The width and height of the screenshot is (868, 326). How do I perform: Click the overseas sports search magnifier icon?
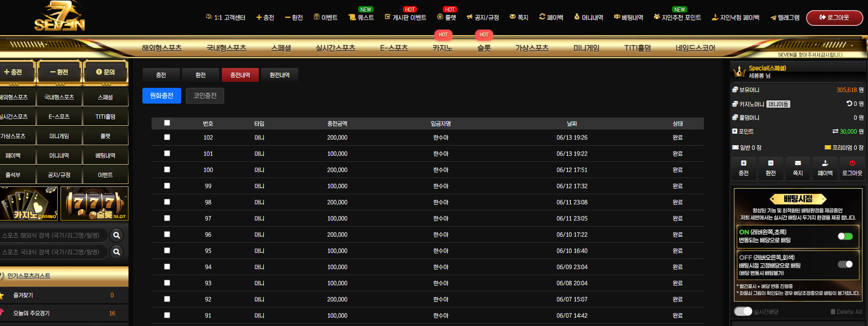pyautogui.click(x=116, y=235)
